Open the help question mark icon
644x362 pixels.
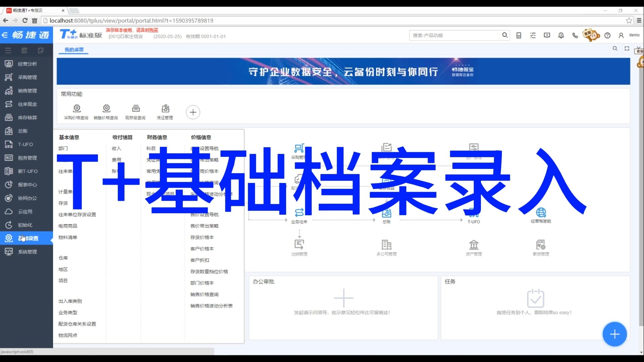coord(607,35)
